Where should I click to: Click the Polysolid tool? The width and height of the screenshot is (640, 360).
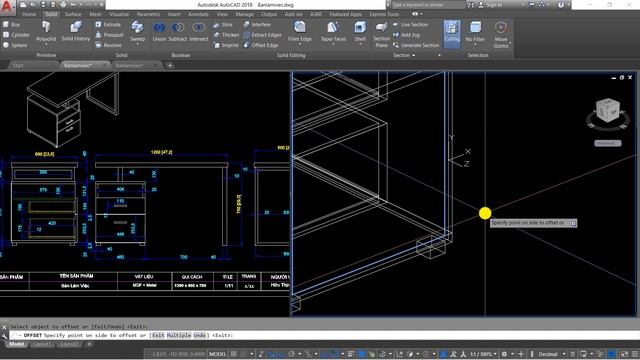click(x=46, y=31)
